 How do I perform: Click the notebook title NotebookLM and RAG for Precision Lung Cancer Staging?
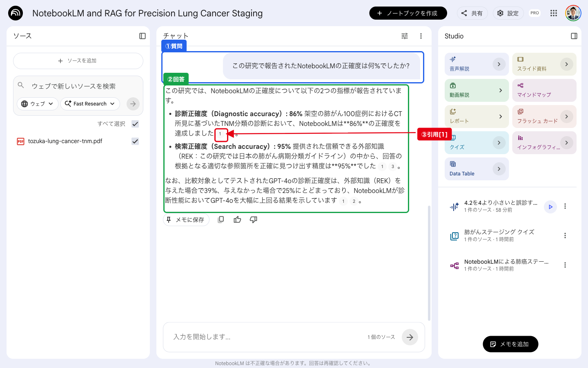pos(147,13)
